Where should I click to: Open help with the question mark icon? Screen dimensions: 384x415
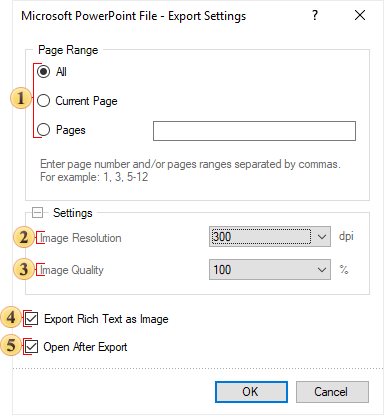point(315,15)
